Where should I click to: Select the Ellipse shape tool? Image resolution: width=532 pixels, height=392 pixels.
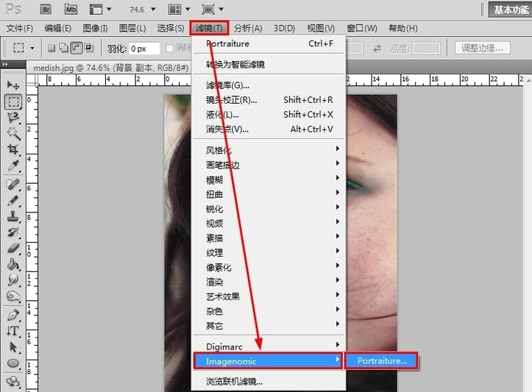click(x=13, y=363)
